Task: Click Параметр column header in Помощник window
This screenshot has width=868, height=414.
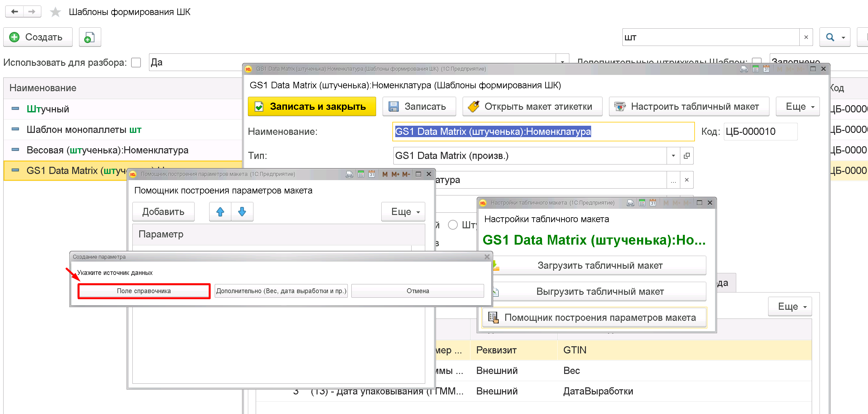Action: pyautogui.click(x=278, y=234)
